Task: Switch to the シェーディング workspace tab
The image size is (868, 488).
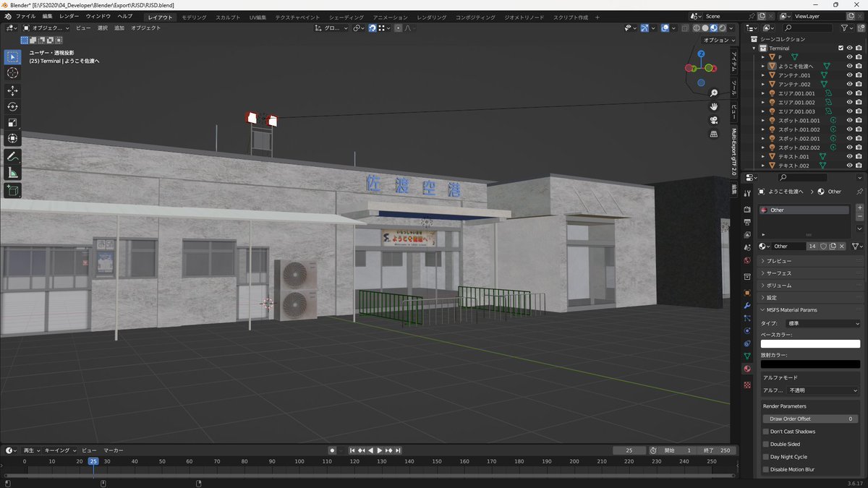Action: [x=345, y=16]
